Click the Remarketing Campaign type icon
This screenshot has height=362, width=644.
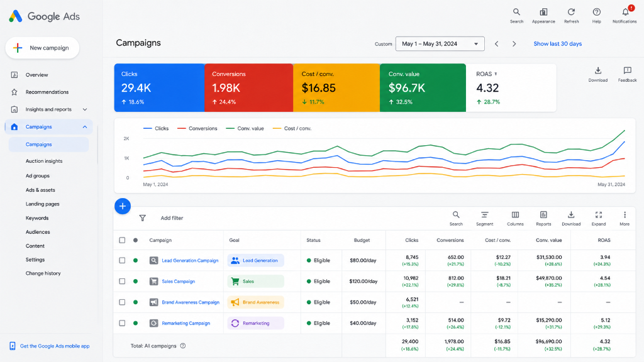153,323
